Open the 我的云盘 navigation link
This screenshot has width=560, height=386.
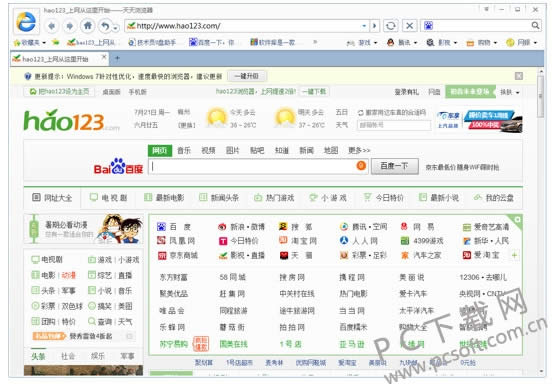point(494,197)
